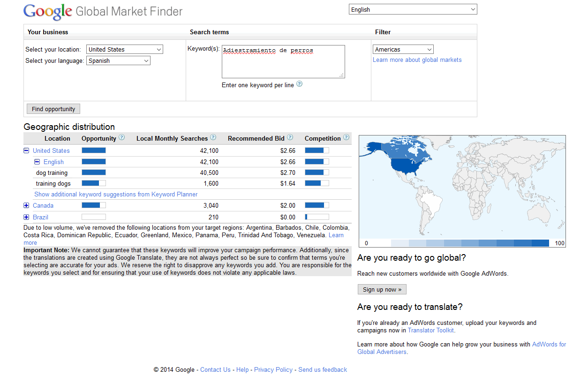The width and height of the screenshot is (588, 376).
Task: Click the Recommended Bid header text
Action: point(256,138)
